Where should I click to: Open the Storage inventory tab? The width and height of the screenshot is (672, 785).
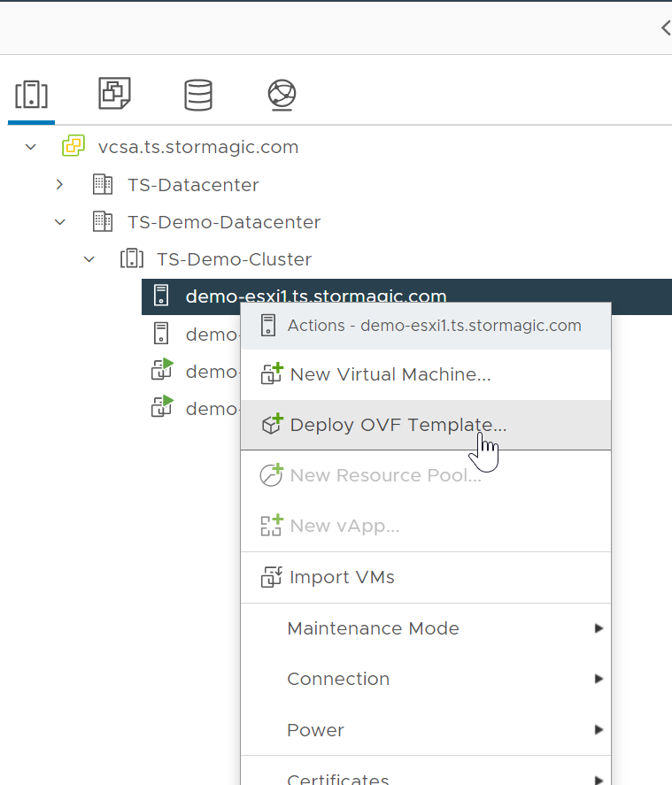pos(198,95)
